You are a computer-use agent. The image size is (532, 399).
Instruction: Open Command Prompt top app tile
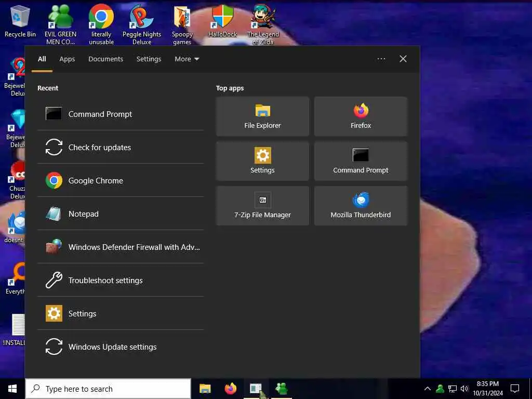361,161
